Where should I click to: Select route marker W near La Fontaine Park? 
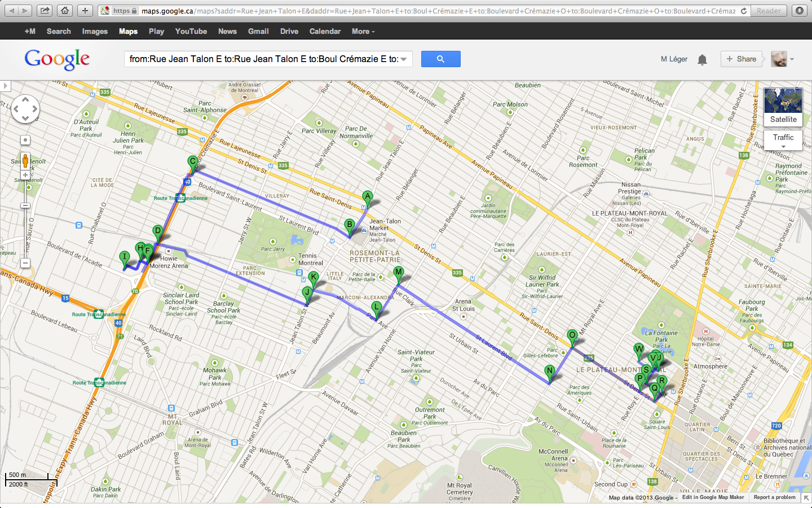click(639, 351)
